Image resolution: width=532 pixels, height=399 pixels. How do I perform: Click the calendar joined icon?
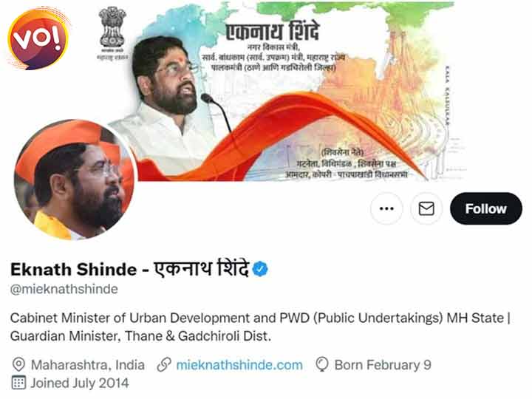[18, 383]
